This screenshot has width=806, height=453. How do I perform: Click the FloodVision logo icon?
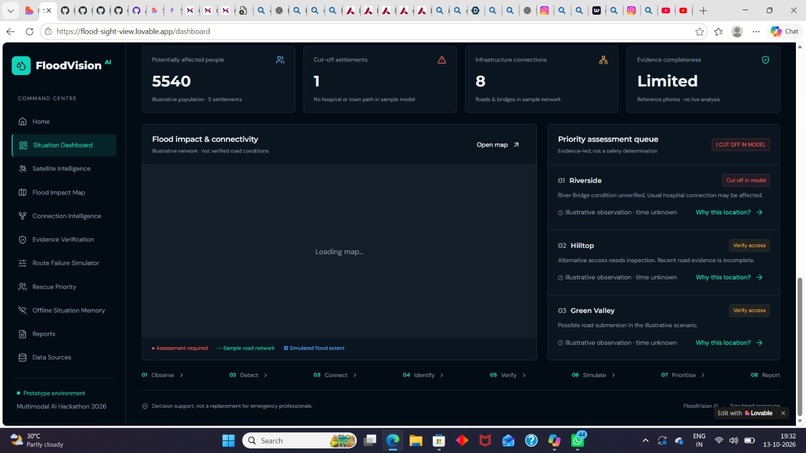click(21, 66)
